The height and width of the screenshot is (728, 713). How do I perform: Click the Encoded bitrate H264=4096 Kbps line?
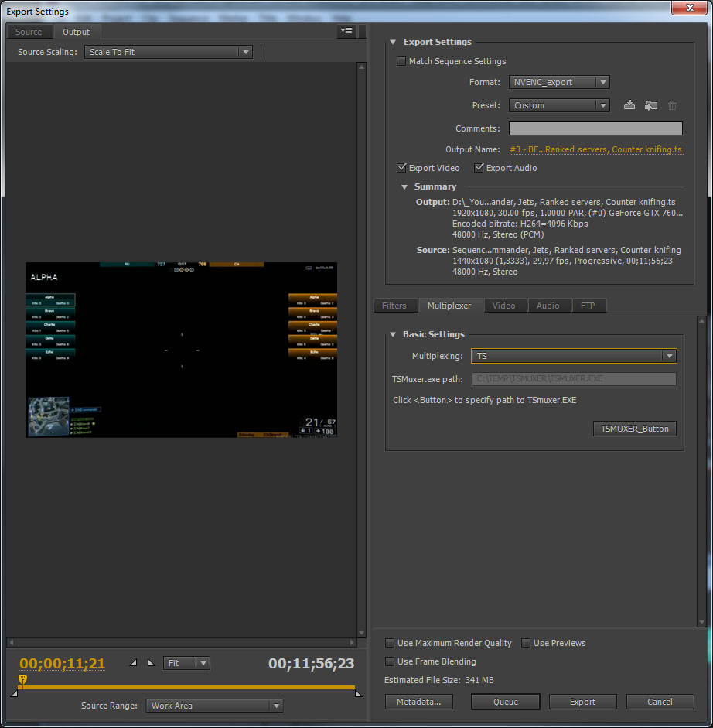click(x=520, y=224)
